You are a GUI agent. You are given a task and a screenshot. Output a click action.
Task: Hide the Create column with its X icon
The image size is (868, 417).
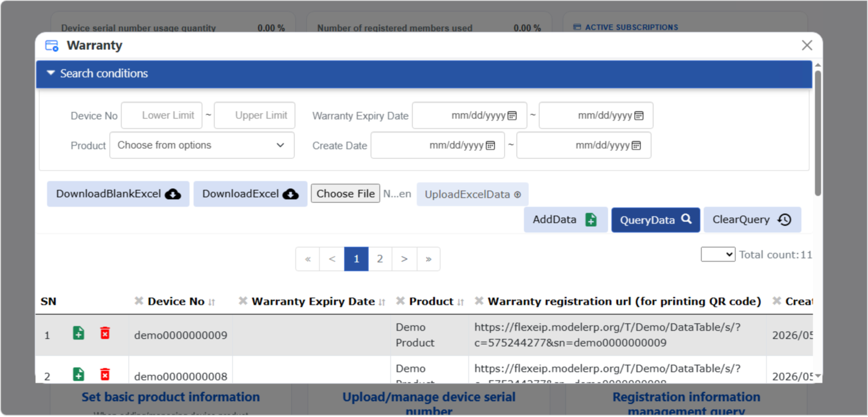(x=777, y=301)
